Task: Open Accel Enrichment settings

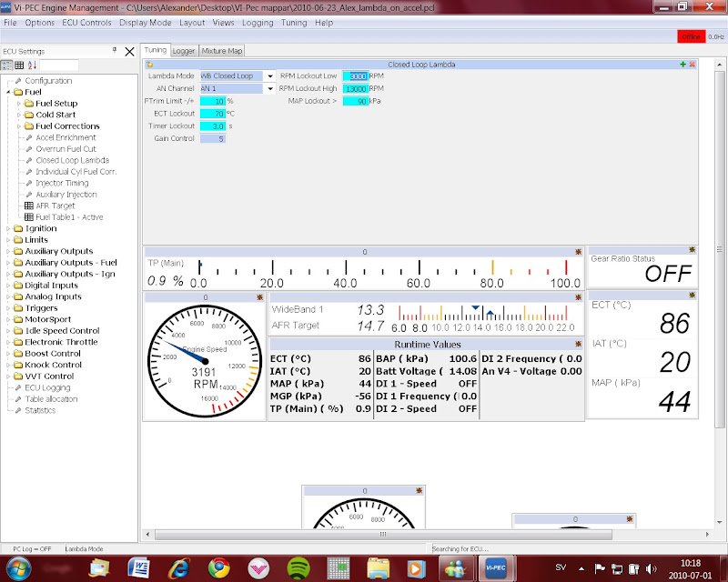Action: tap(66, 137)
